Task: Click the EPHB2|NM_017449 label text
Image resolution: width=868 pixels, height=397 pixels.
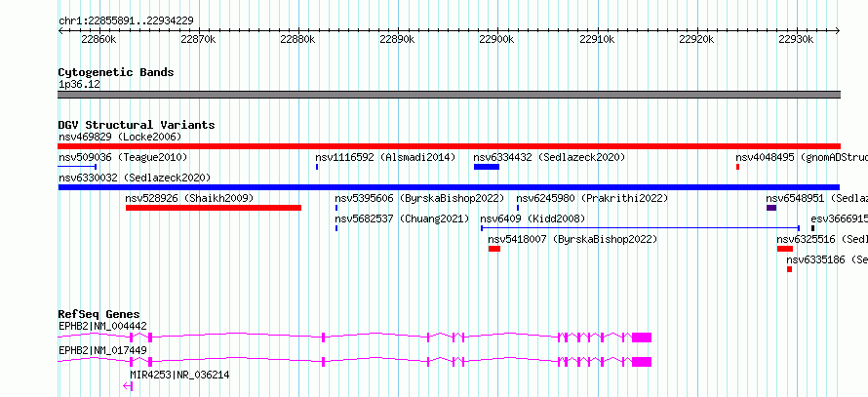Action: pyautogui.click(x=102, y=350)
